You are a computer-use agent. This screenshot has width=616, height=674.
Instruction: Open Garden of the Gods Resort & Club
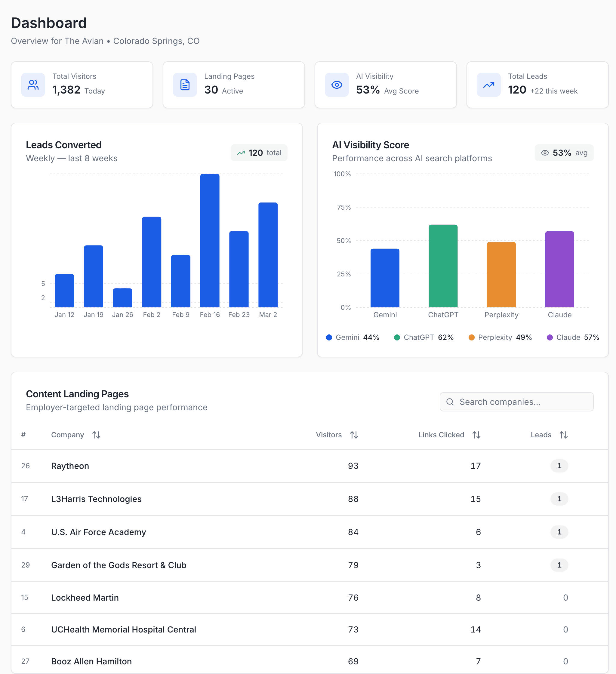(310, 565)
